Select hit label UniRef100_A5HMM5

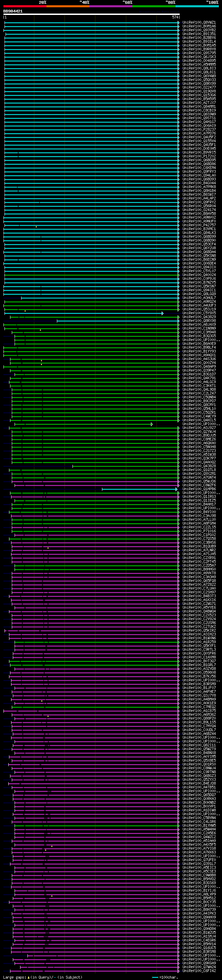click(199, 65)
